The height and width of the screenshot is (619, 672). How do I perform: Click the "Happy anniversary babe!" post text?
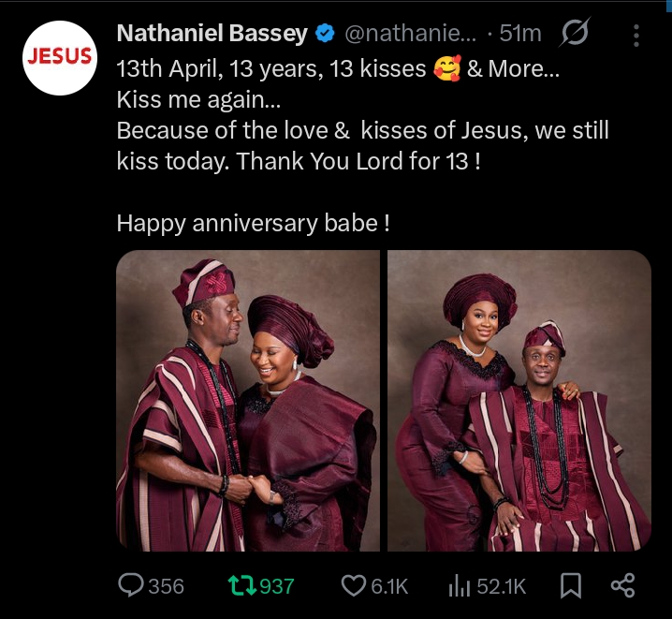coord(253,223)
